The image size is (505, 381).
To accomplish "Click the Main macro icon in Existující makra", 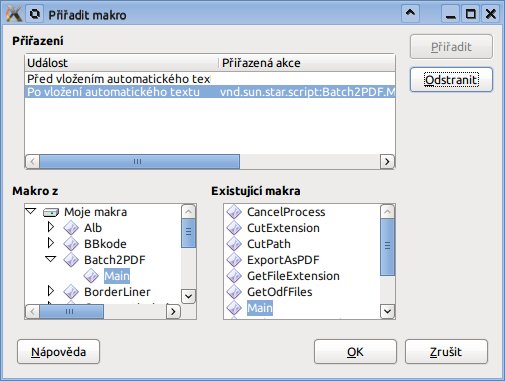I will point(234,308).
